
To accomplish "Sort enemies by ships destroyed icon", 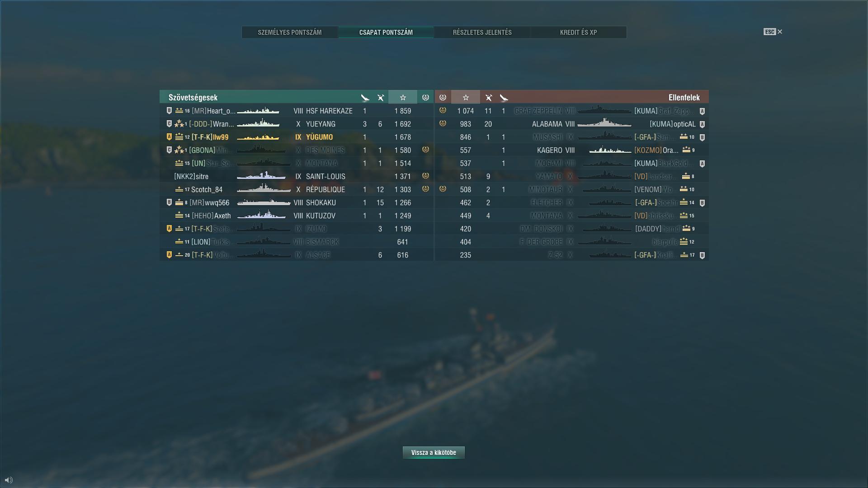I will click(x=504, y=97).
